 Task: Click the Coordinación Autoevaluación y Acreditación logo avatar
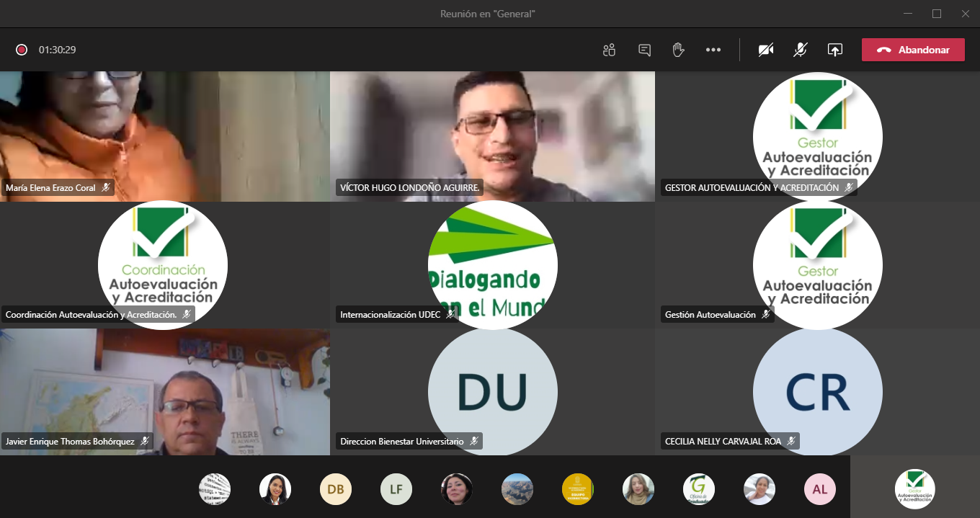[x=163, y=265]
